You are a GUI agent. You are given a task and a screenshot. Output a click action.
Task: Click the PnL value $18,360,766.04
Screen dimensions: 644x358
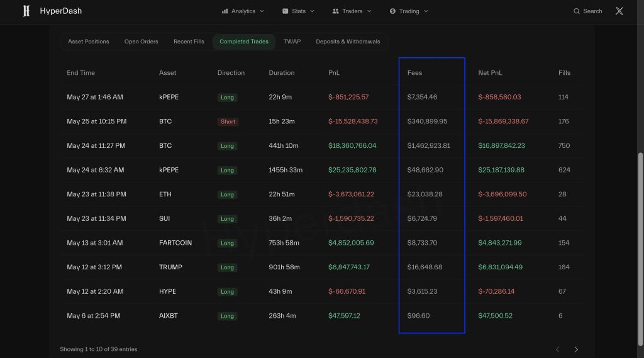(x=352, y=145)
